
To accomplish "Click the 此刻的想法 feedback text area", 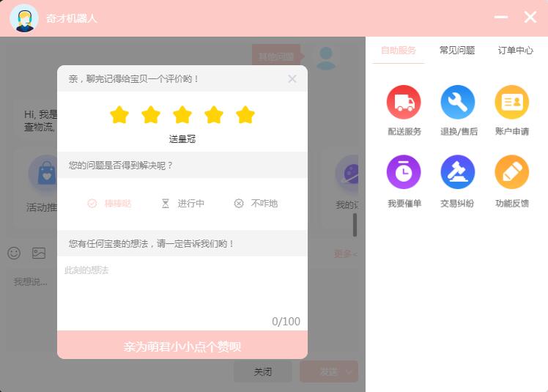I will click(182, 289).
